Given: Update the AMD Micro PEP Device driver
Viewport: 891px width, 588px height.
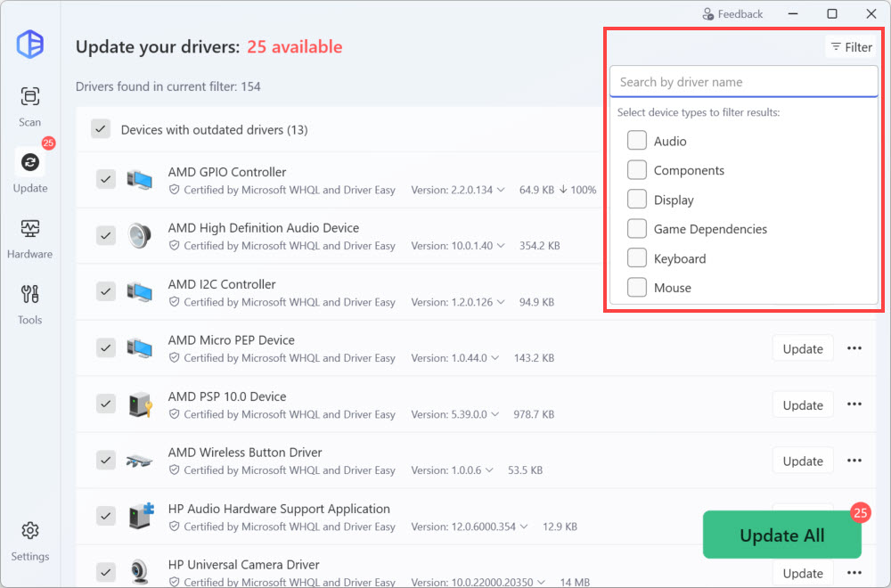Looking at the screenshot, I should tap(802, 348).
